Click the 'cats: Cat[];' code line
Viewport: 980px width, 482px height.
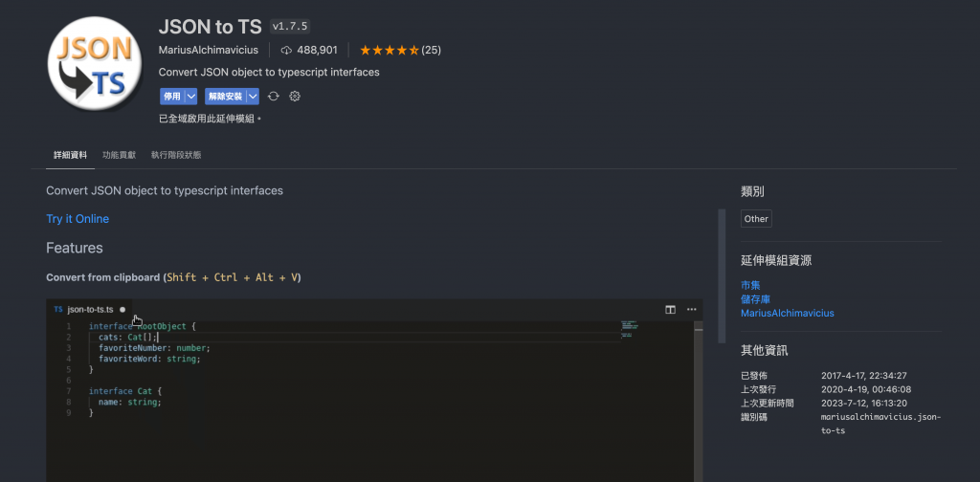pos(129,338)
